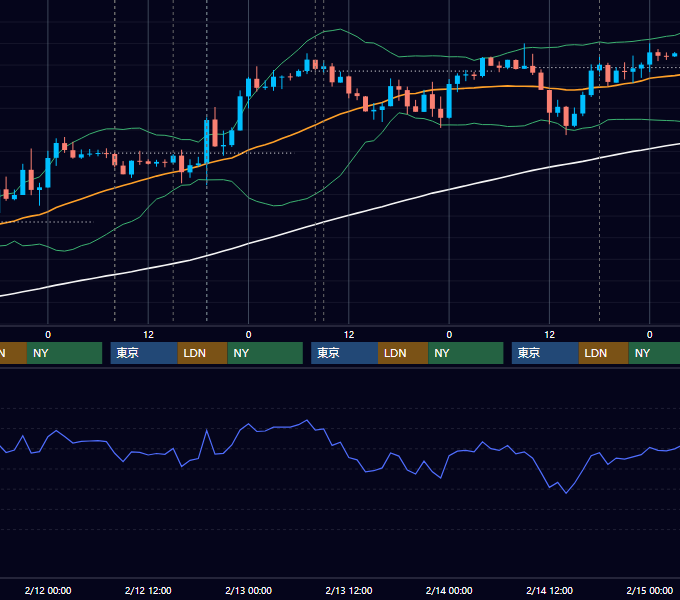
Task: Select the third 東京 session bar
Action: [x=545, y=353]
